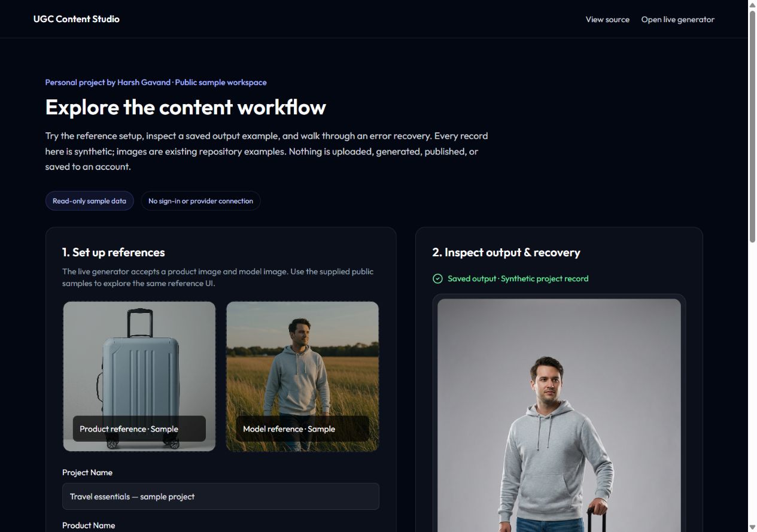Viewport: 757px width, 532px height.
Task: Click the vertical scrollbar thumb
Action: click(x=752, y=126)
